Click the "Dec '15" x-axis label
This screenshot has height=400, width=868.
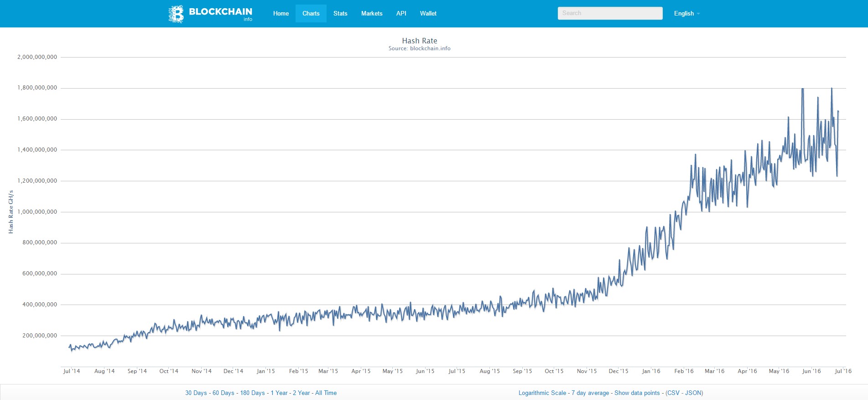coord(619,371)
